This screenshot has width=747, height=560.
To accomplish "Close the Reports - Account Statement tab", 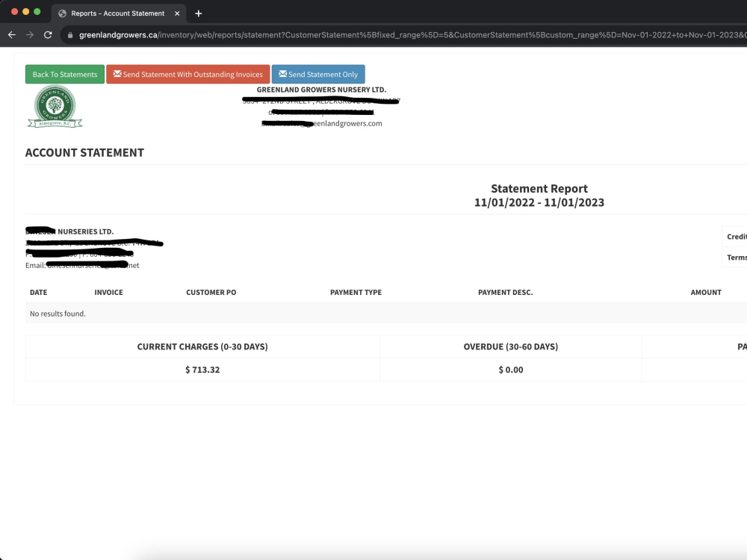I will pos(177,13).
